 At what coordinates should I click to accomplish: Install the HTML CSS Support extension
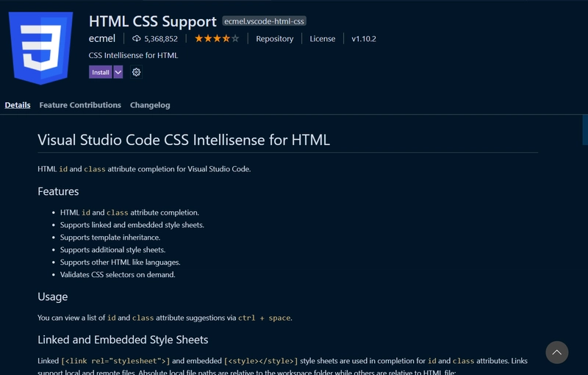[101, 72]
